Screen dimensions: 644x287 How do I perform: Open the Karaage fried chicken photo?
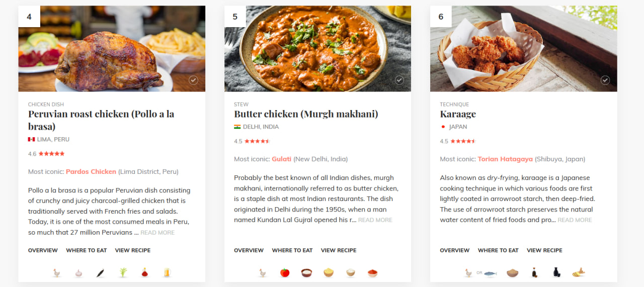click(x=523, y=49)
